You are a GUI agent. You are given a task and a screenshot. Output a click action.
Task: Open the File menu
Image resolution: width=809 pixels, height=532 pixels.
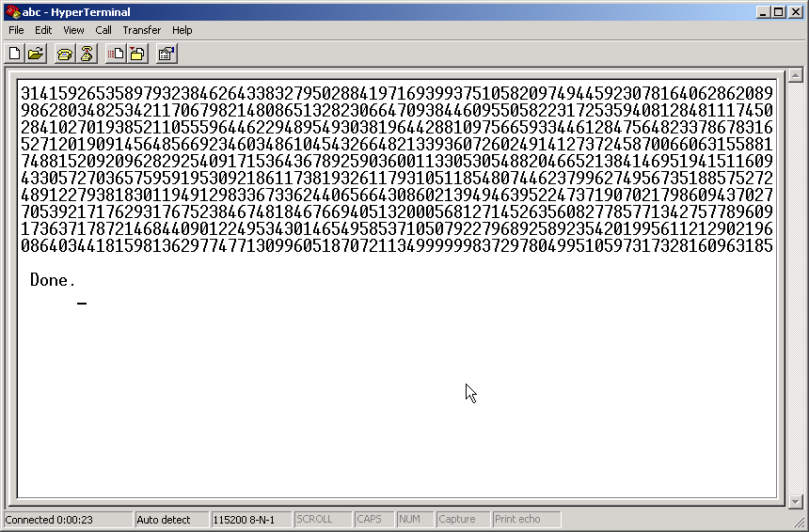[16, 30]
